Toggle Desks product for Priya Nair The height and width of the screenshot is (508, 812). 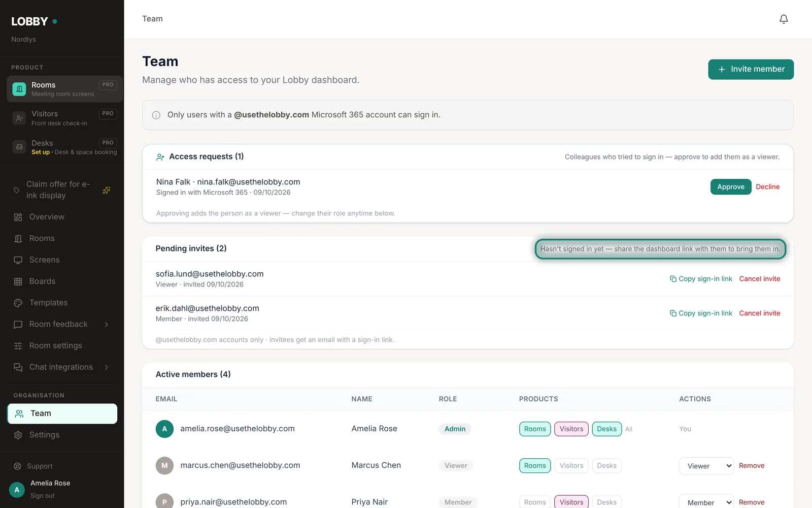coord(606,502)
